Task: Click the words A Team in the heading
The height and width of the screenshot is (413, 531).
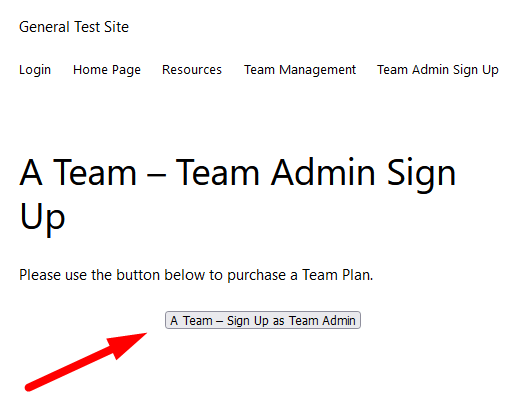Action: [x=78, y=173]
